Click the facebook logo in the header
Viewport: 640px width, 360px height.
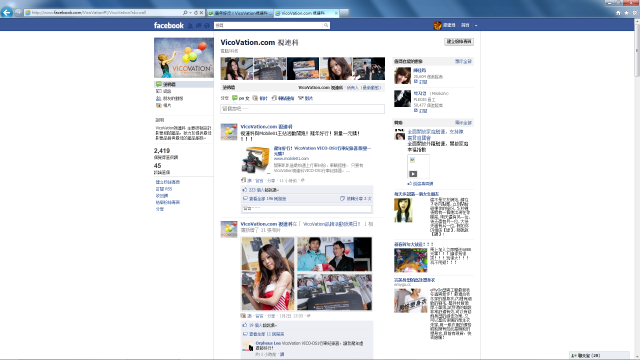coord(169,25)
